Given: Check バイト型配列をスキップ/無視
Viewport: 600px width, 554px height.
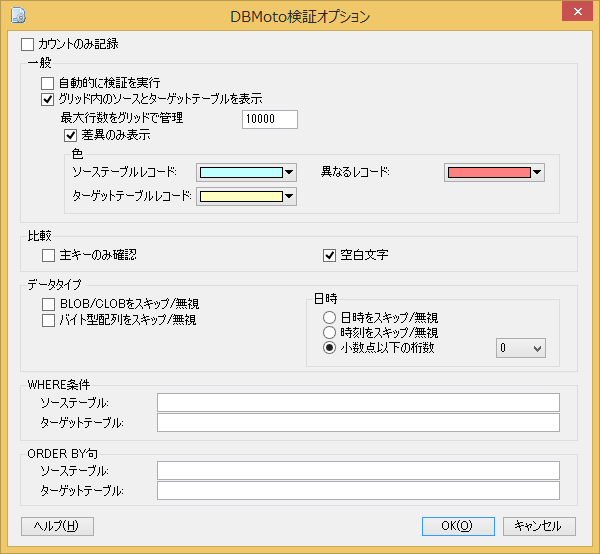Looking at the screenshot, I should [x=48, y=321].
